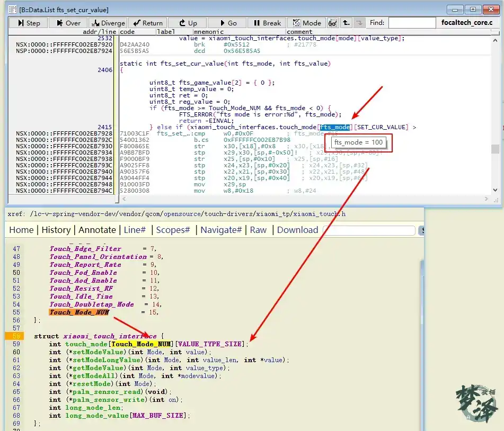Open Scopes# link in xref viewer

[173, 230]
